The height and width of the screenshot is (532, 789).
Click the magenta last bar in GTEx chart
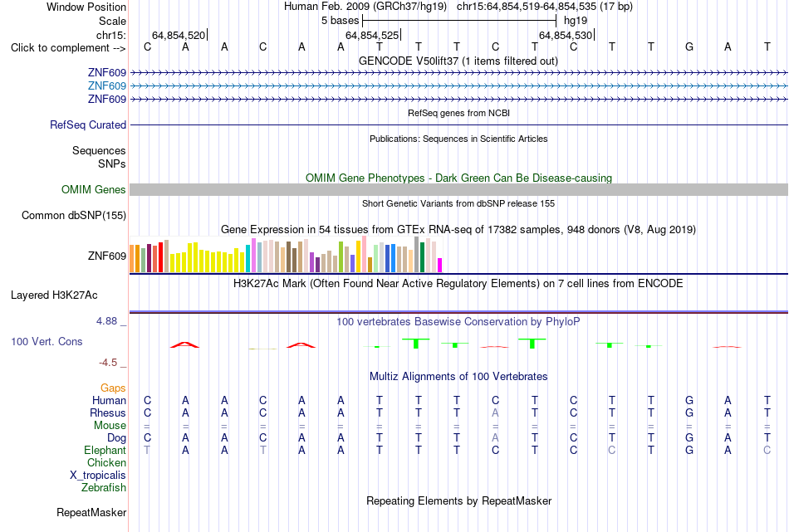(x=439, y=265)
